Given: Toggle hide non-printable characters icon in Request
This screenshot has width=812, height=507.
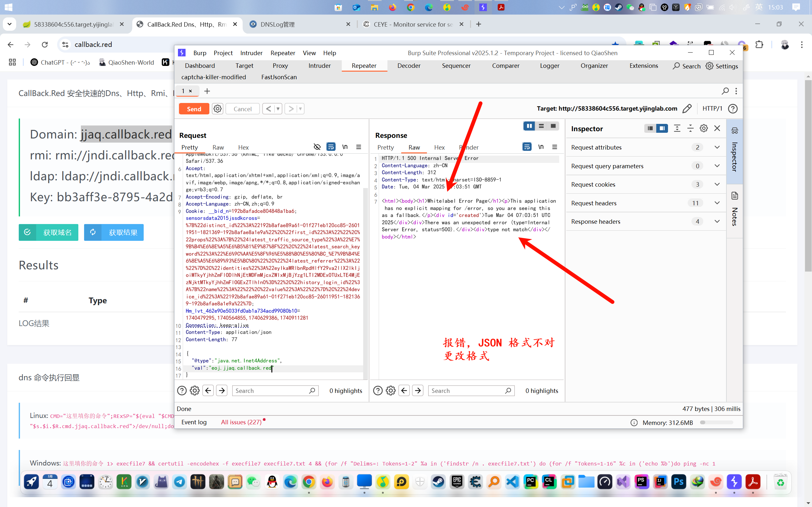Looking at the screenshot, I should pos(317,147).
